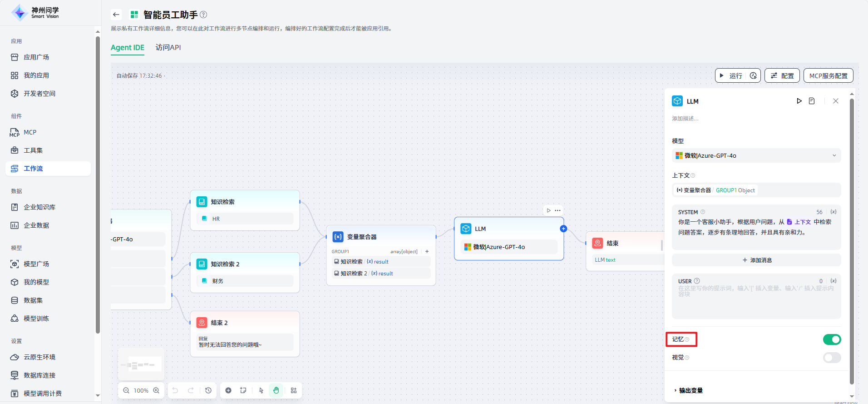Screen dimensions: 868x404
Task: Click the 添加消息 button
Action: [756, 260]
